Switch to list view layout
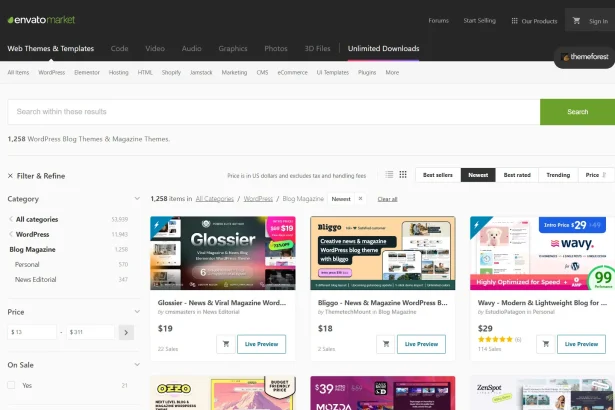Screen dimensions: 615x410 click(x=389, y=175)
